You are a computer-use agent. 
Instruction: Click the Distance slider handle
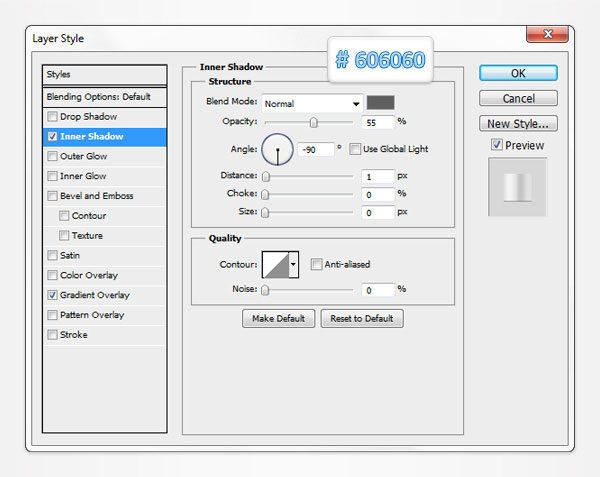[265, 176]
